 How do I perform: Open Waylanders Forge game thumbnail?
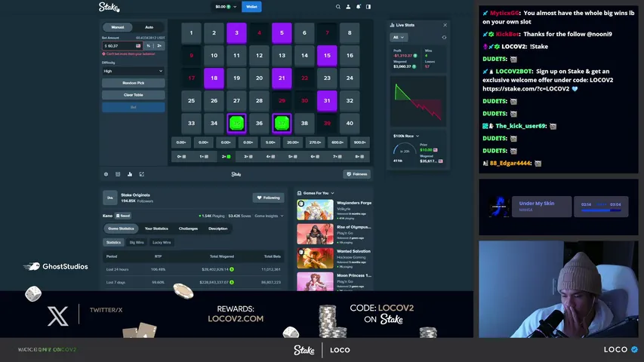[x=315, y=210]
